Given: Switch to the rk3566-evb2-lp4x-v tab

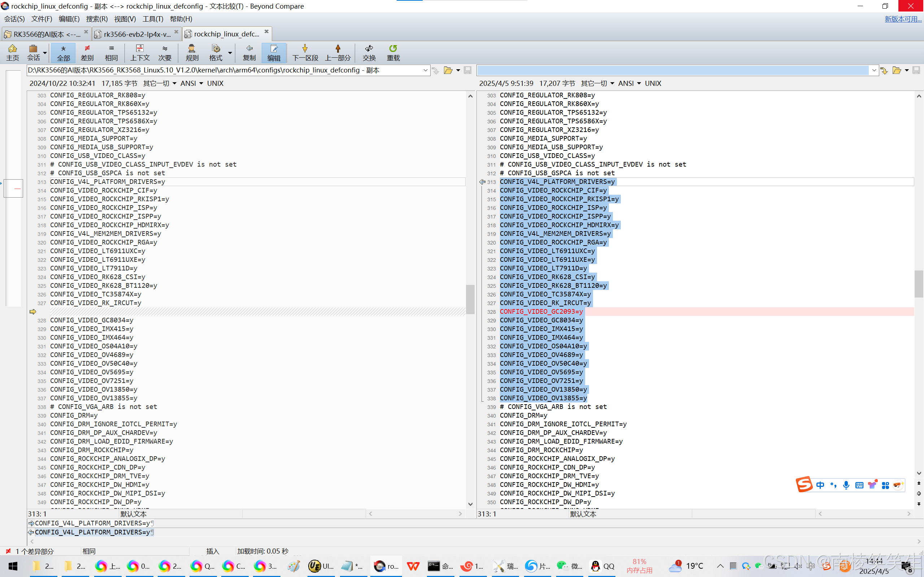Looking at the screenshot, I should tap(137, 34).
